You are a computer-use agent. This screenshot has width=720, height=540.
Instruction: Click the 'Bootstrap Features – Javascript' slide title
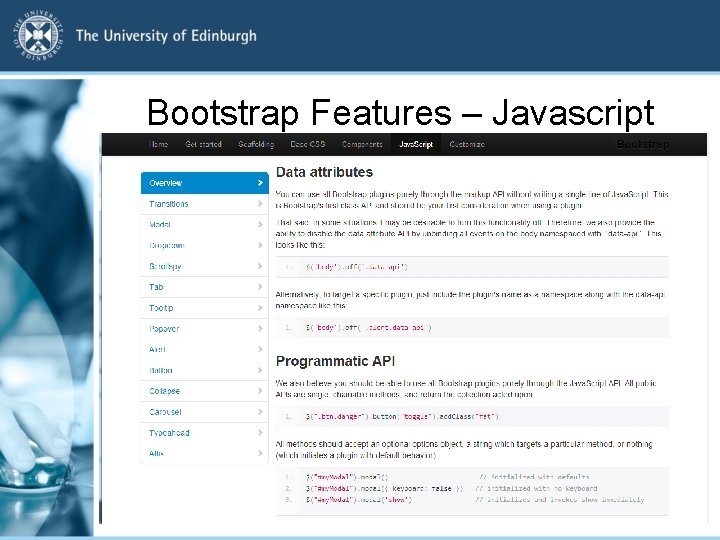click(x=400, y=112)
